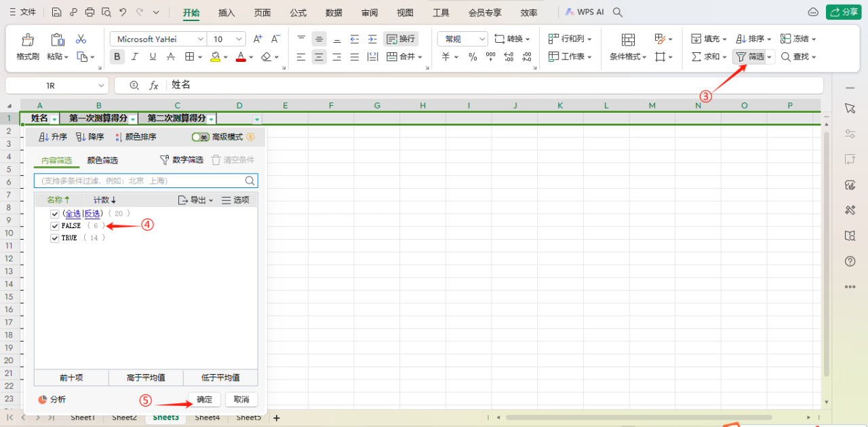Click the cloud sync icon
Image resolution: width=868 pixels, height=427 pixels.
(x=813, y=12)
